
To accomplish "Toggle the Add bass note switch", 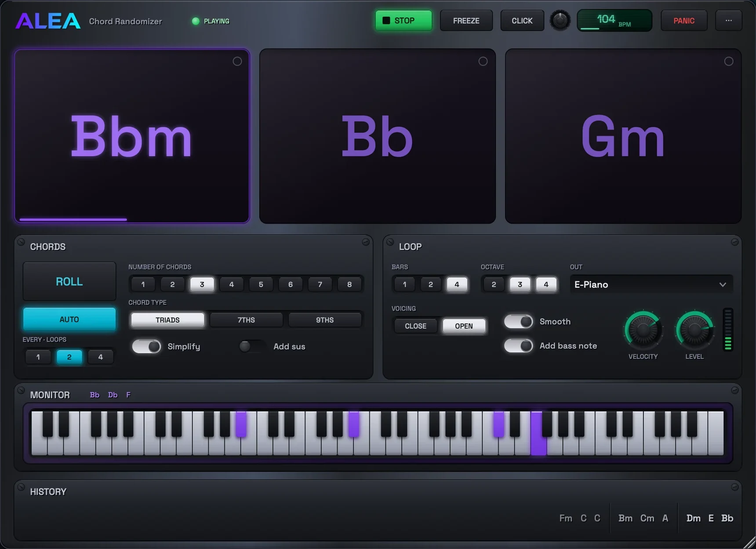I will [x=518, y=345].
